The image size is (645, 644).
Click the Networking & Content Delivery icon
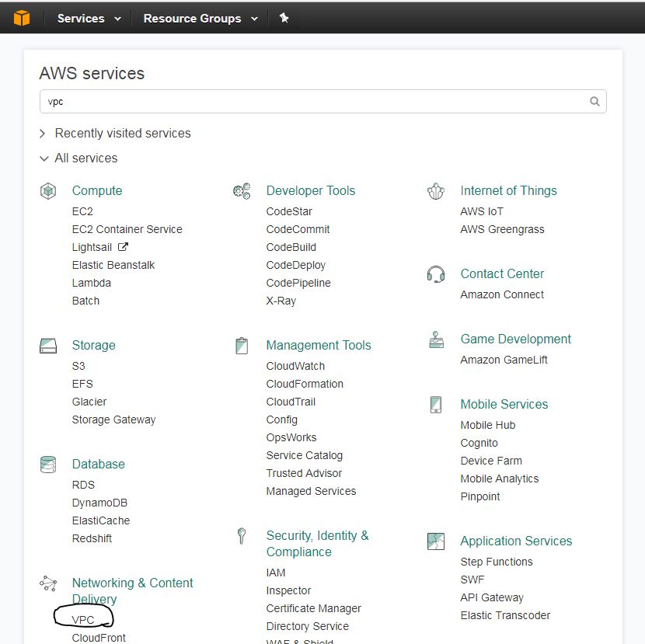click(48, 583)
